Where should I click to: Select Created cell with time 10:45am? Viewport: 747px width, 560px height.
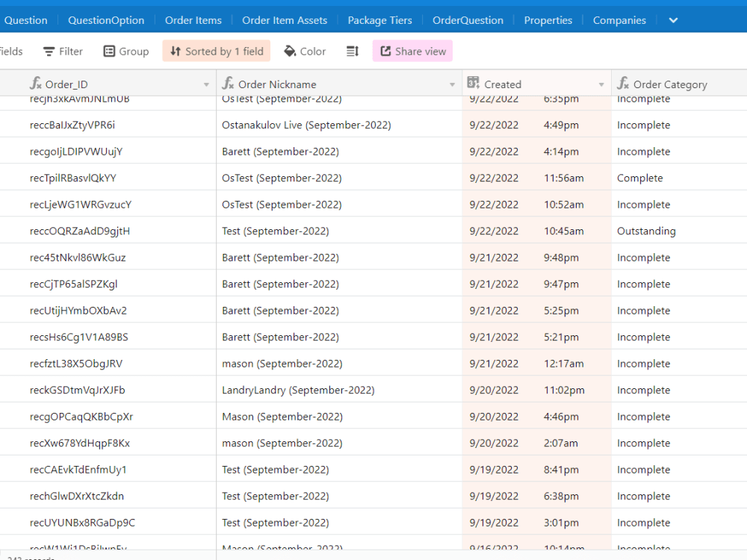coord(537,231)
